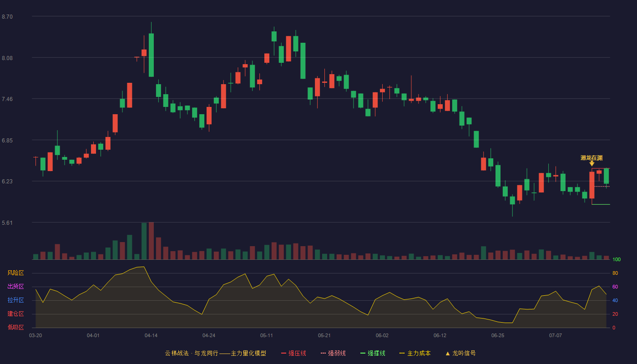Click the orange 80 indicator axis value
Viewport: 637px width, 364px height.
pyautogui.click(x=615, y=273)
